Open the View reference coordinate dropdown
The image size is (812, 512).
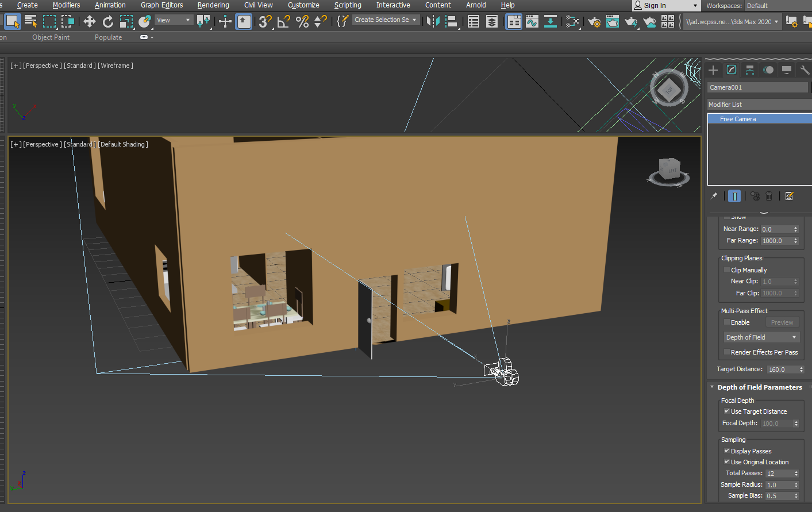(x=174, y=20)
